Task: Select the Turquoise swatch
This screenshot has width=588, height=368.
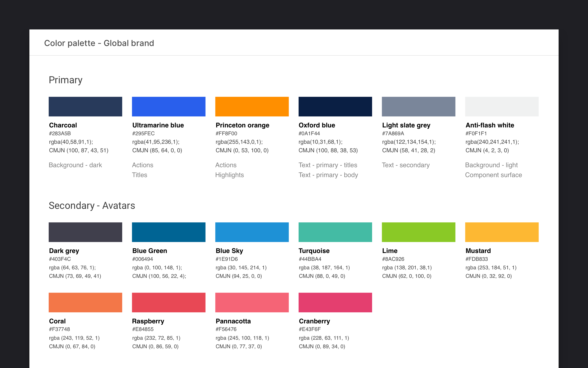Action: (x=335, y=232)
